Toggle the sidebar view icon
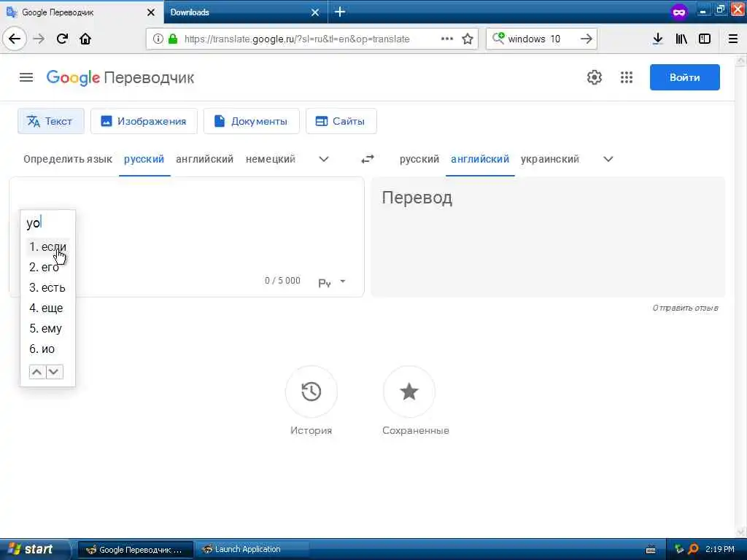The height and width of the screenshot is (560, 747). [705, 39]
